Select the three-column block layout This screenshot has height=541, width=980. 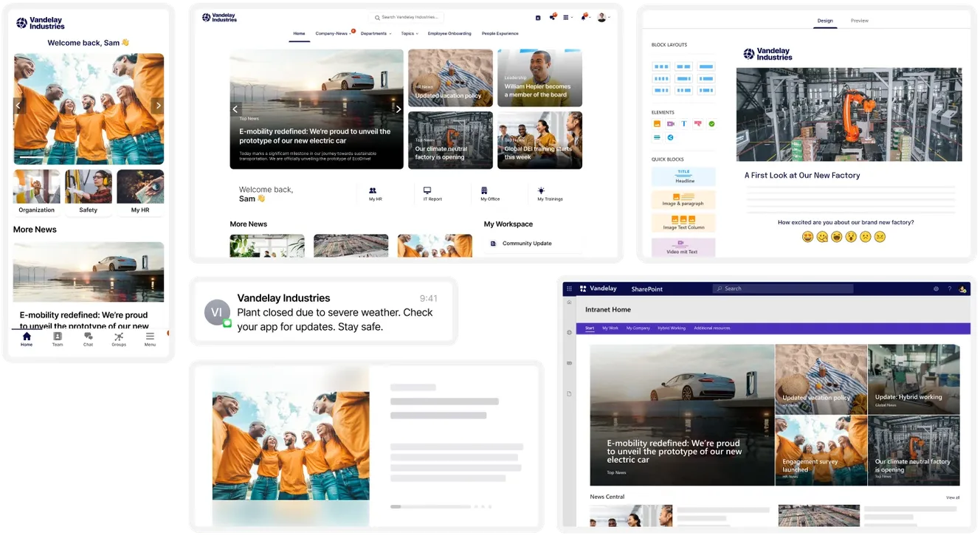coord(661,66)
